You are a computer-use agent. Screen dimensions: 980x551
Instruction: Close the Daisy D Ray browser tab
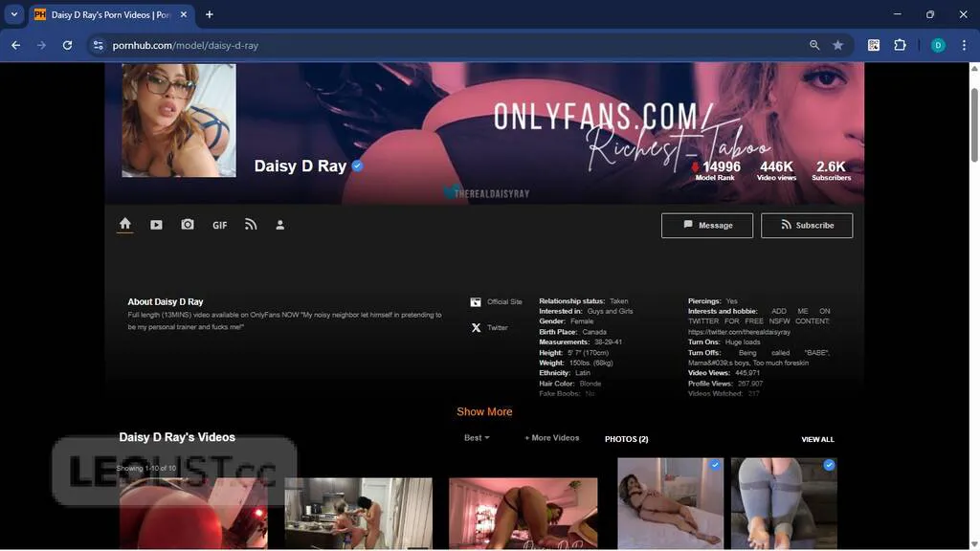pyautogui.click(x=183, y=14)
